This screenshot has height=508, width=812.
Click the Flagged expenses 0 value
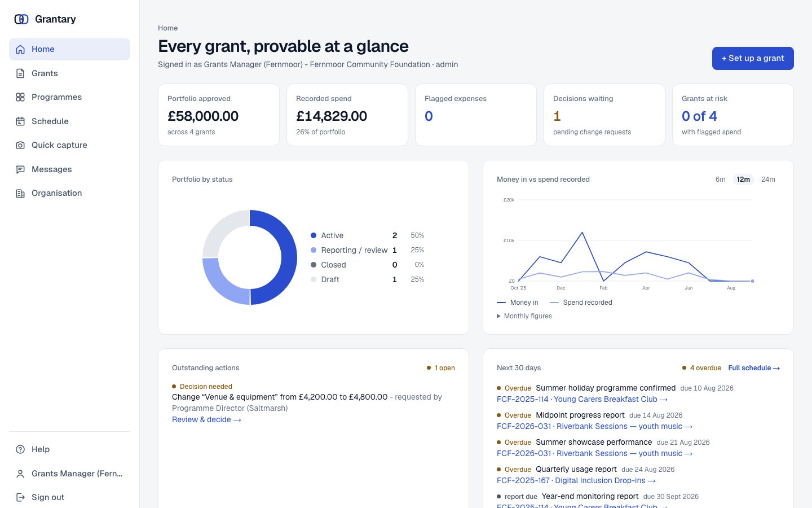pos(429,116)
